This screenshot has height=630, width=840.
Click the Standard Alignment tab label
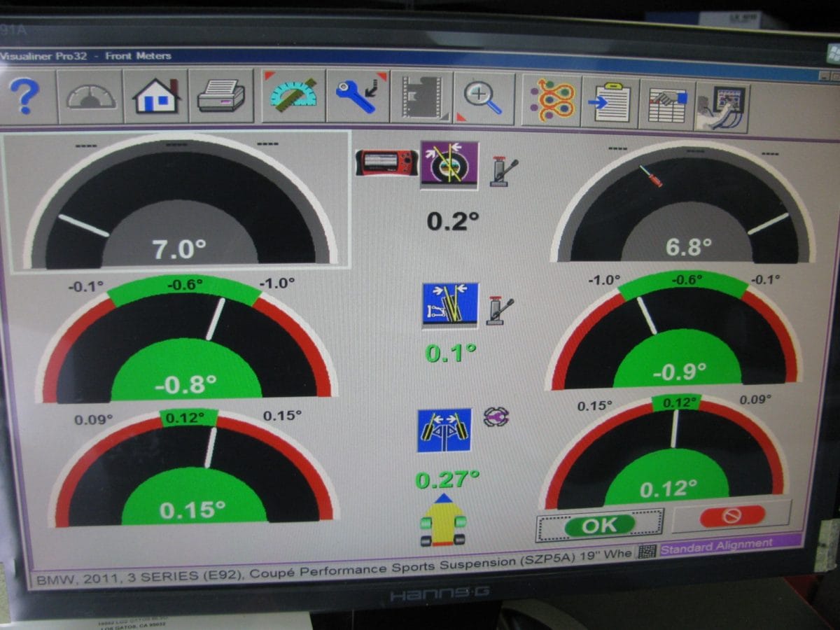pyautogui.click(x=716, y=544)
